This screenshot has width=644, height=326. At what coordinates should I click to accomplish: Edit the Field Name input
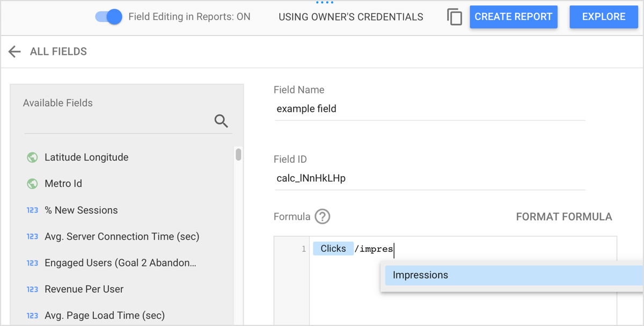(x=429, y=109)
